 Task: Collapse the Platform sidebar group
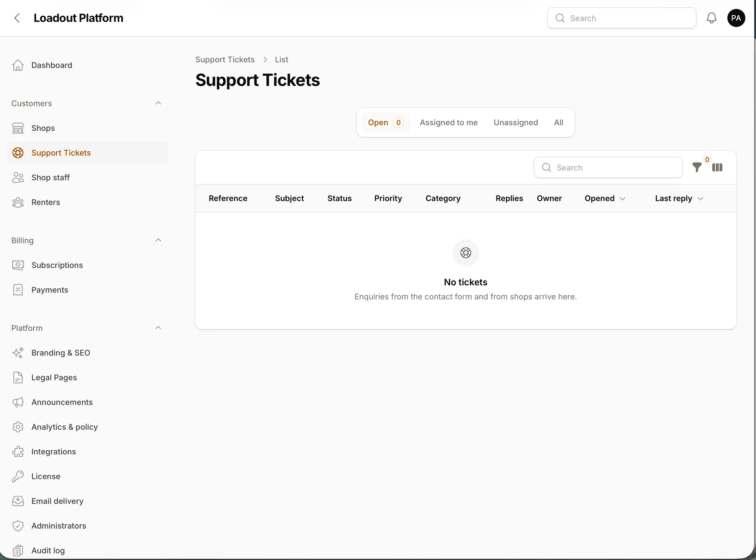pyautogui.click(x=158, y=328)
